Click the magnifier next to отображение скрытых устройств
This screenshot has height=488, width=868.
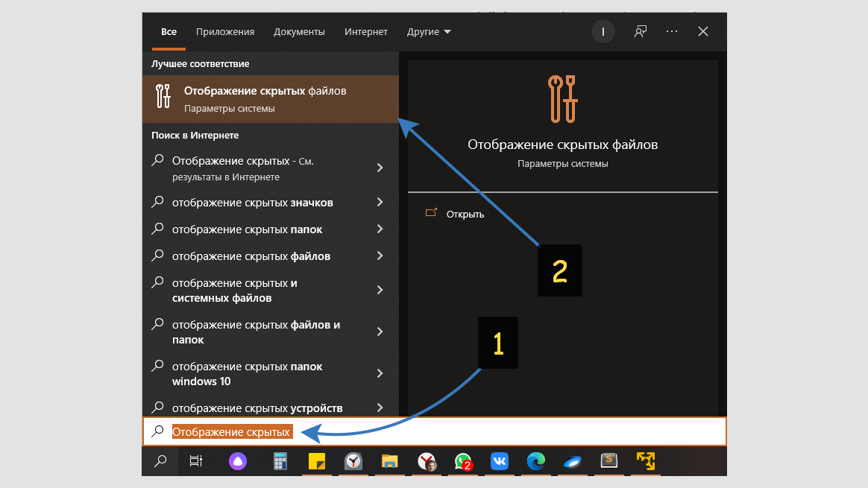tap(158, 408)
